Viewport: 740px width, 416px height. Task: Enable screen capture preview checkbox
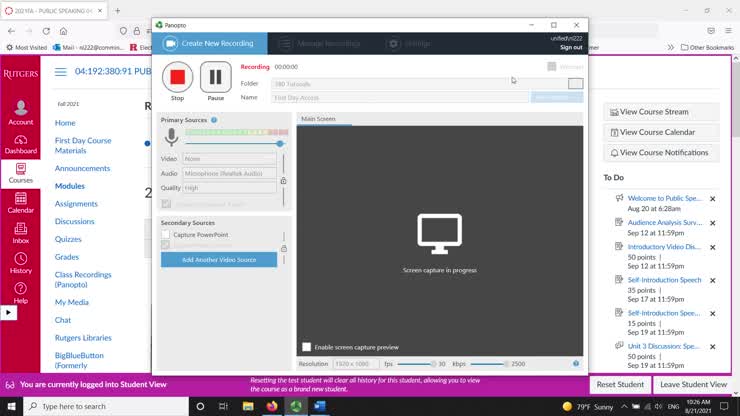point(307,347)
